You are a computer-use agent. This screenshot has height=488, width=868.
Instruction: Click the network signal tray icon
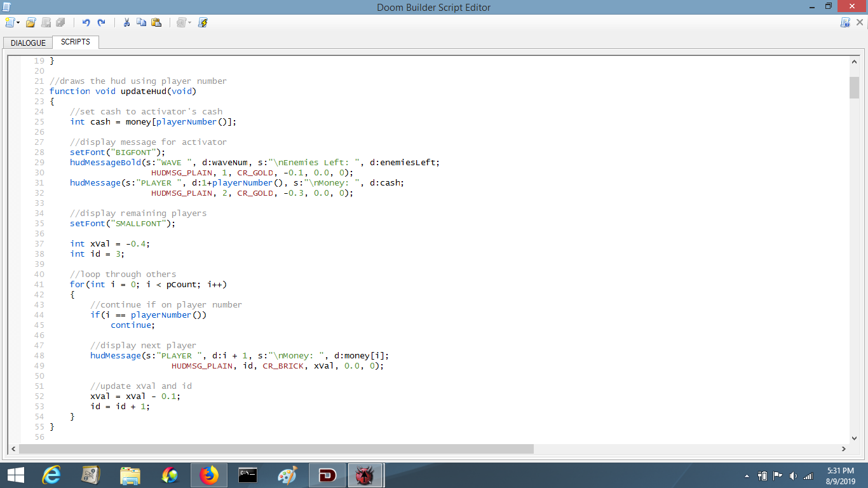click(808, 476)
